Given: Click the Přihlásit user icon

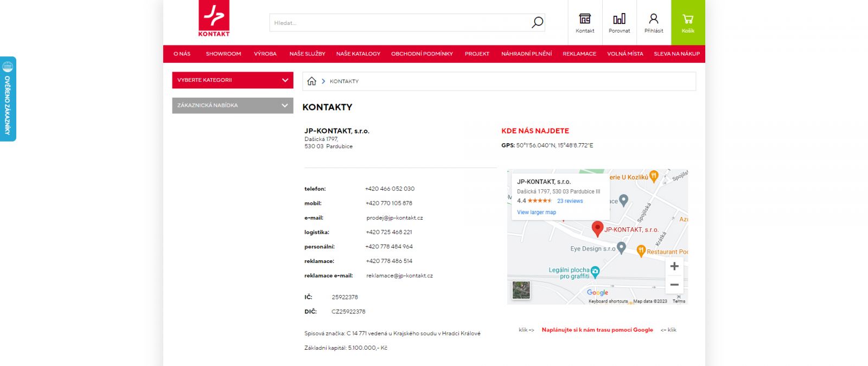Looking at the screenshot, I should coord(654,22).
